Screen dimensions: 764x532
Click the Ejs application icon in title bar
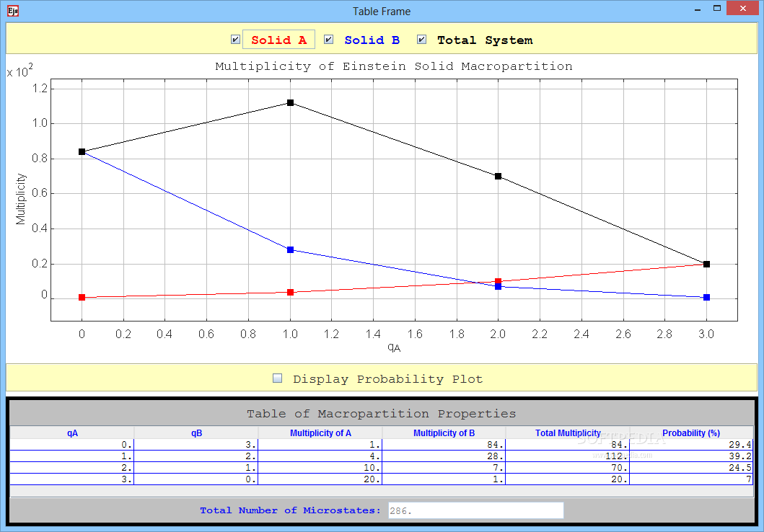[13, 11]
